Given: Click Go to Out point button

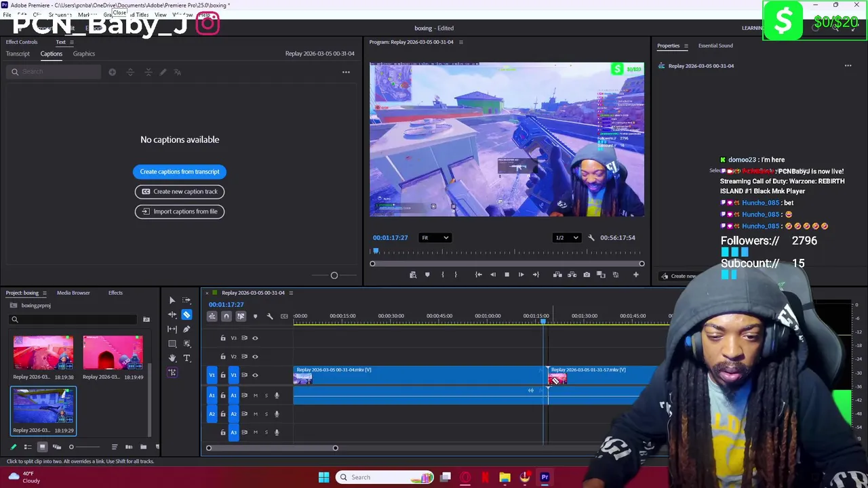Looking at the screenshot, I should click(x=536, y=274).
